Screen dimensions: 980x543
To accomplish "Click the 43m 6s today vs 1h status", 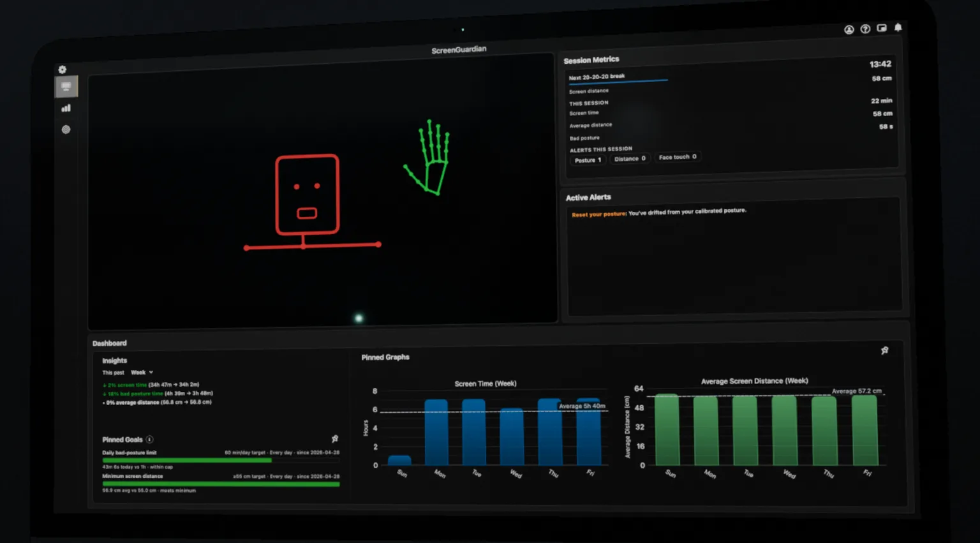I will (137, 467).
